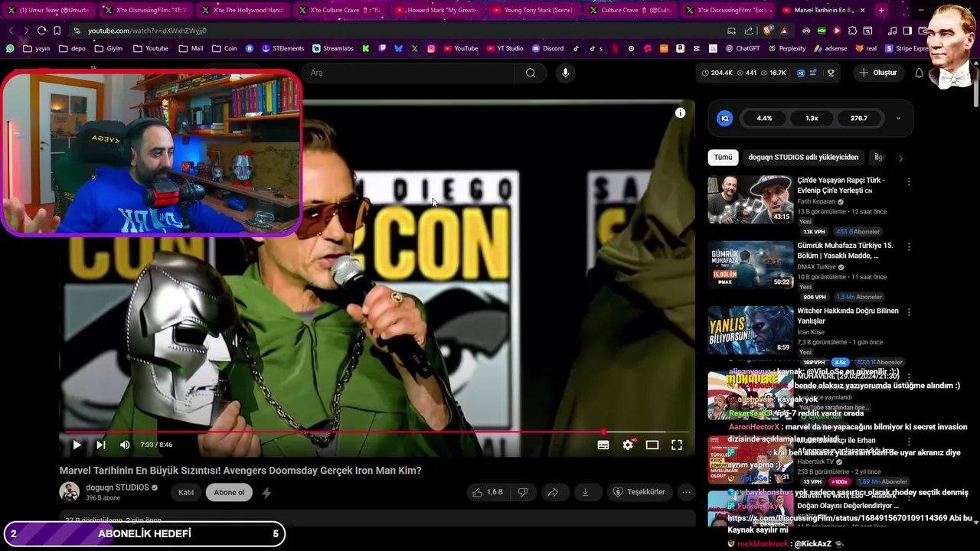Open doguqn STUDIOS channel avatar
The image size is (980, 551).
pos(70,492)
